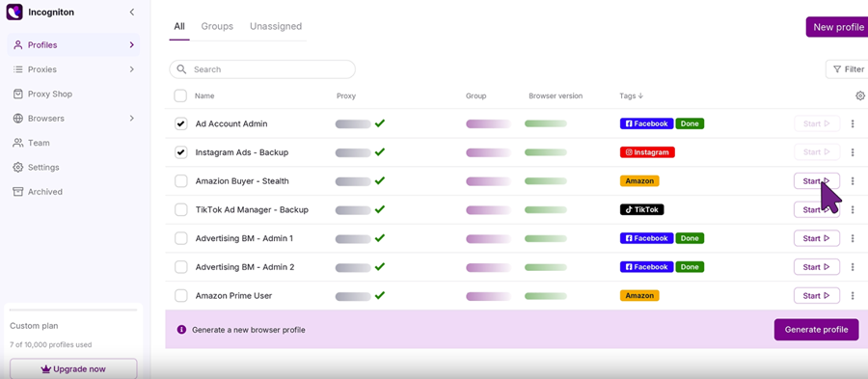Sort by Tags column header arrow
This screenshot has height=379, width=868.
641,95
